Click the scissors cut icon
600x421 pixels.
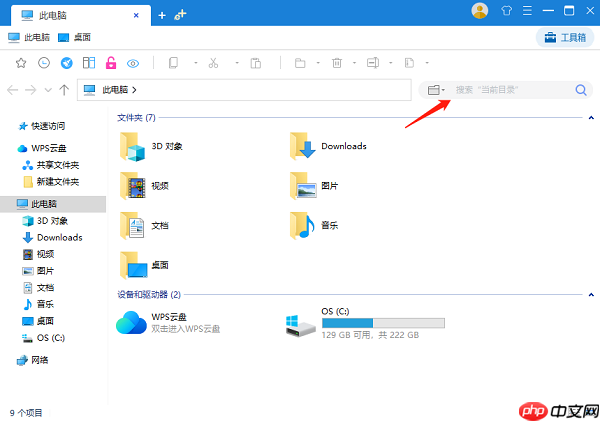pos(213,63)
